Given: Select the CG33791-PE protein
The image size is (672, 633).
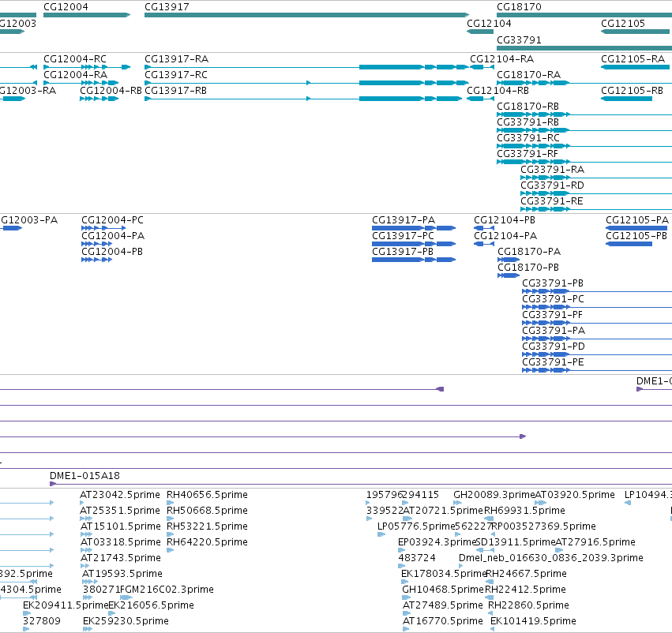Looking at the screenshot, I should 553,362.
